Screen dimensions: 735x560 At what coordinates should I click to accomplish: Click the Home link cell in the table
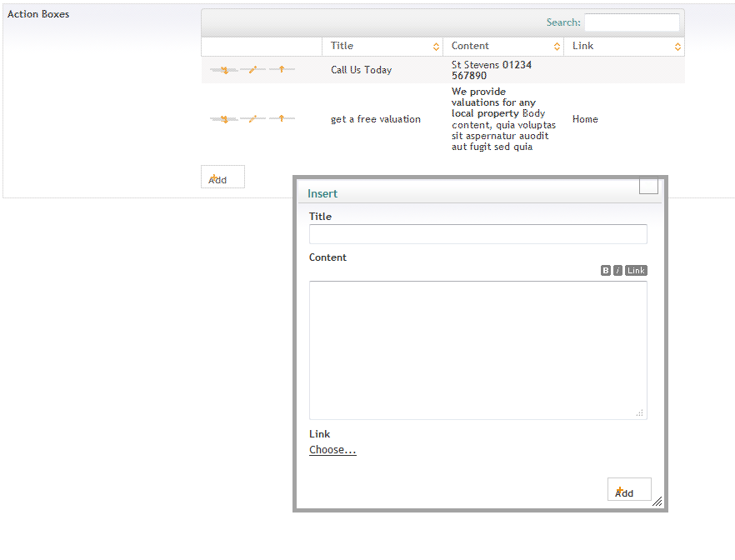click(585, 119)
